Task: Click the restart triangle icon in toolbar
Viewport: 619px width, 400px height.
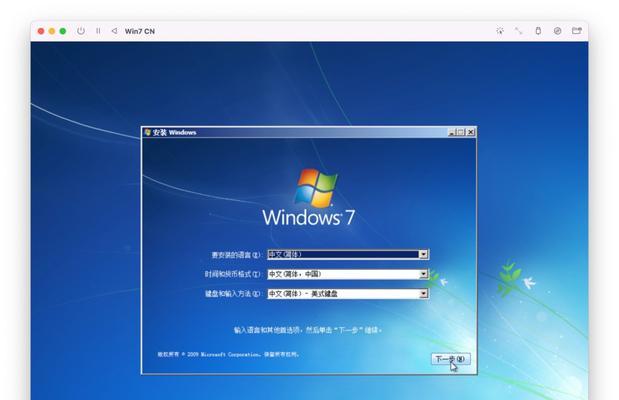Action: (x=114, y=31)
